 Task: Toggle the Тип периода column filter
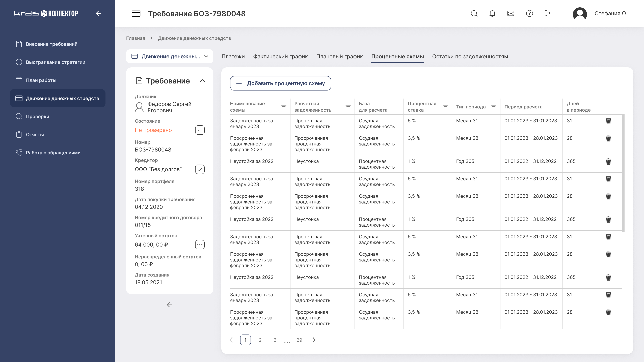pos(494,107)
